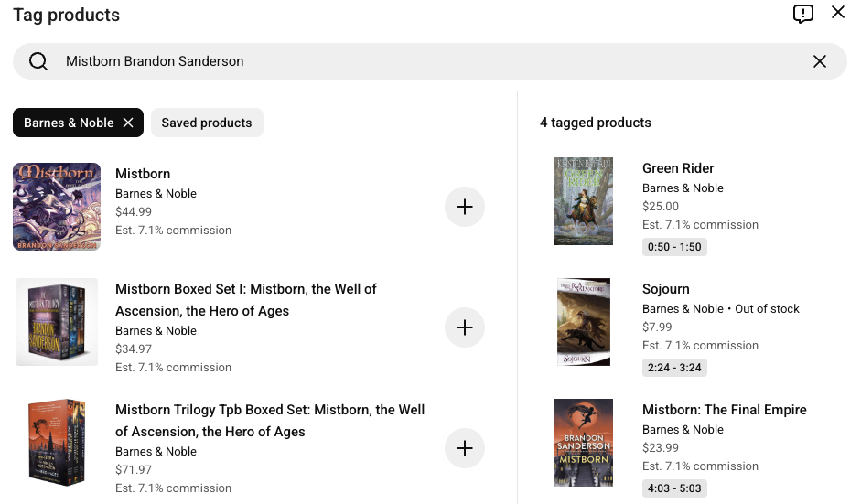Remove the Barnes & Noble filter chip

click(x=128, y=123)
